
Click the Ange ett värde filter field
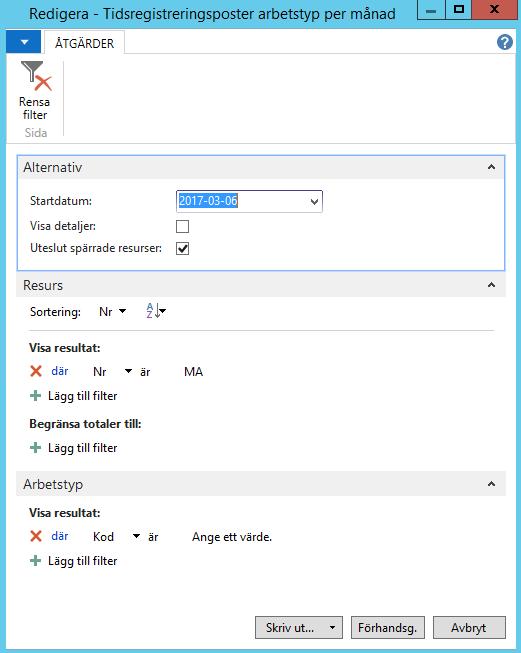tap(232, 537)
